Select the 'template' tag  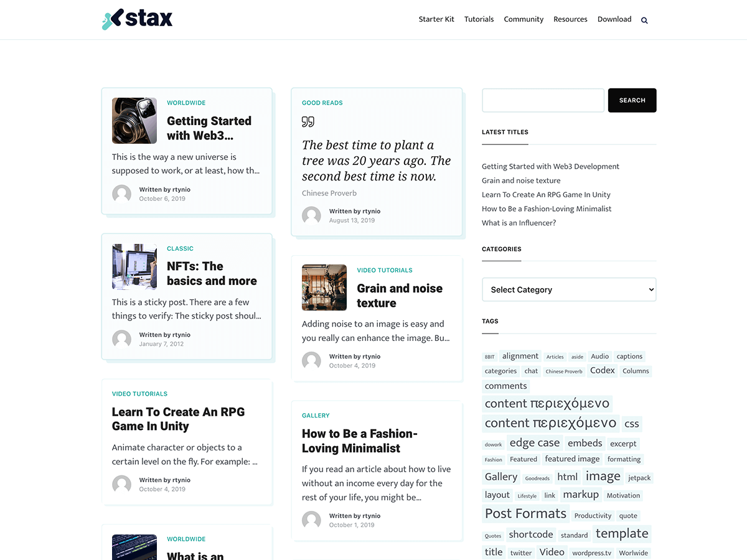coord(622,533)
